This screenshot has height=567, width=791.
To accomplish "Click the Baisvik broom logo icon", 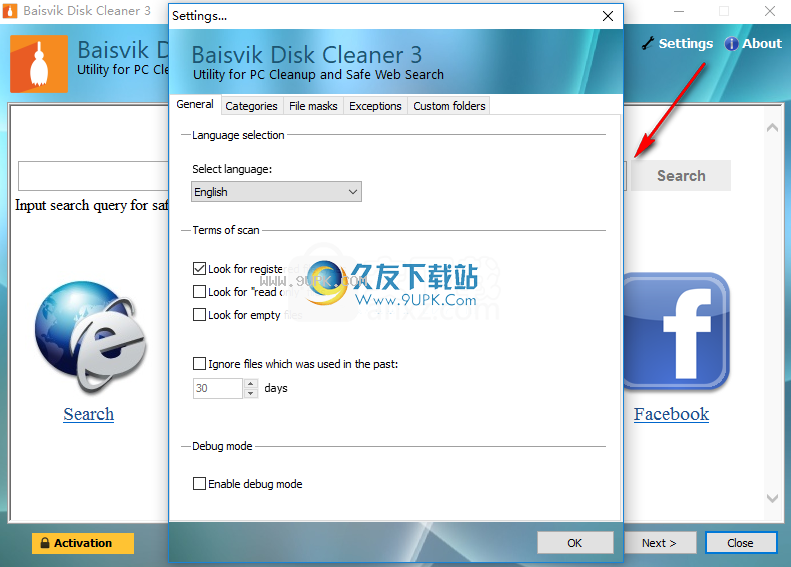I will point(39,64).
